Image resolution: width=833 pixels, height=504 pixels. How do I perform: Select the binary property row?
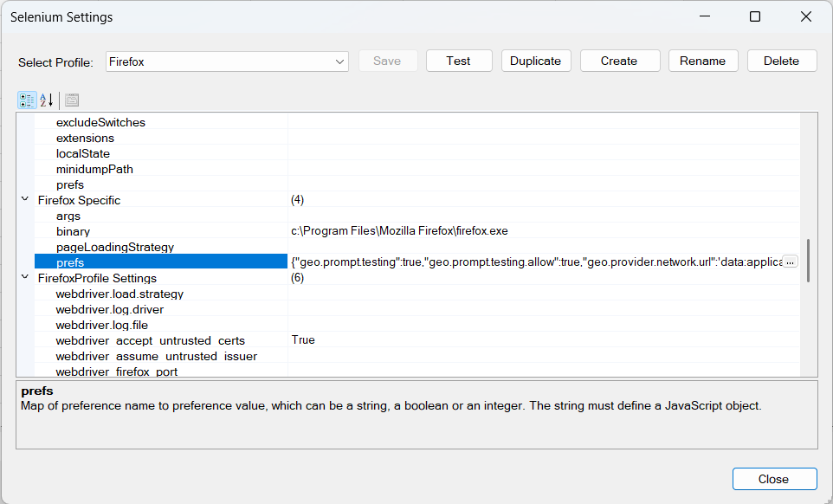click(74, 232)
